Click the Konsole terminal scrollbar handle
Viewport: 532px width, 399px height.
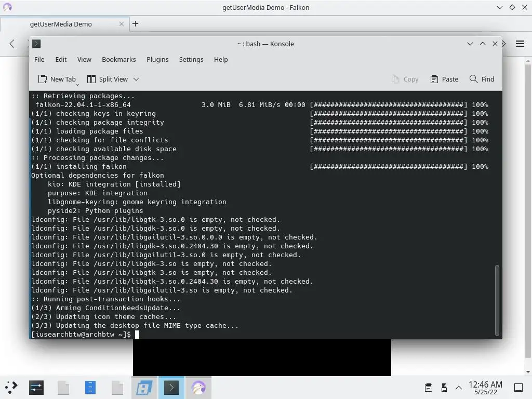click(x=497, y=300)
